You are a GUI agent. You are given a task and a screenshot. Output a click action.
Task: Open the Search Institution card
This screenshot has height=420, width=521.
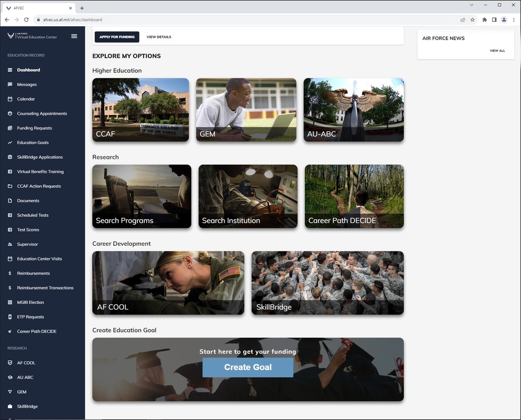[248, 196]
